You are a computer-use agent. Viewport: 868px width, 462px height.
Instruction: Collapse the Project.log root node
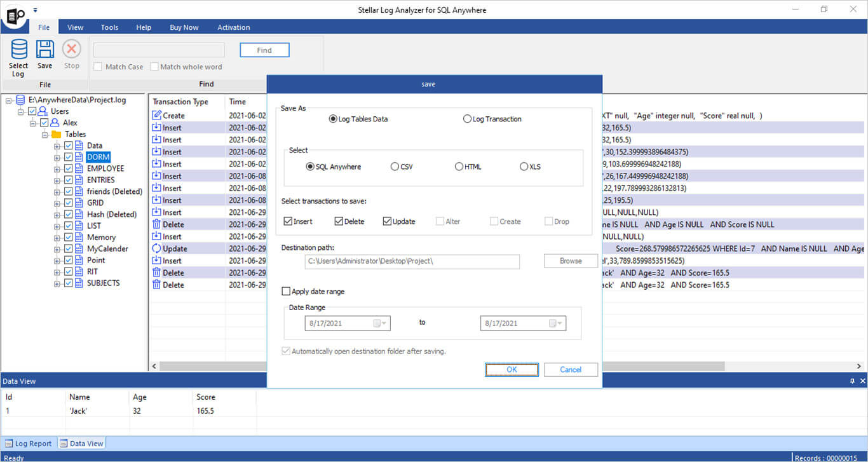(x=9, y=100)
